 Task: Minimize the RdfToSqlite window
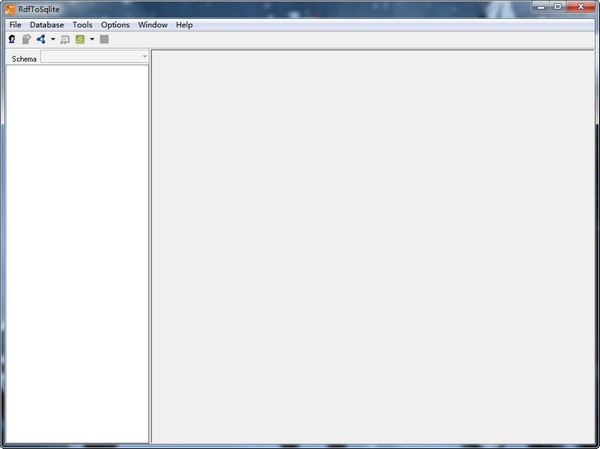(x=541, y=7)
